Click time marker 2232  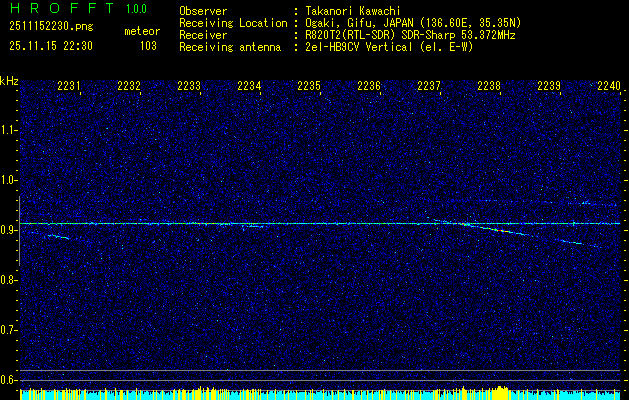(x=129, y=86)
